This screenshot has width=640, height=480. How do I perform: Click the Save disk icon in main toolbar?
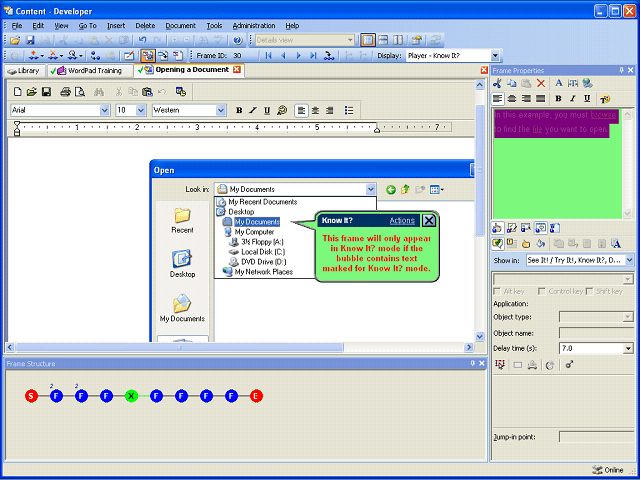(30, 40)
